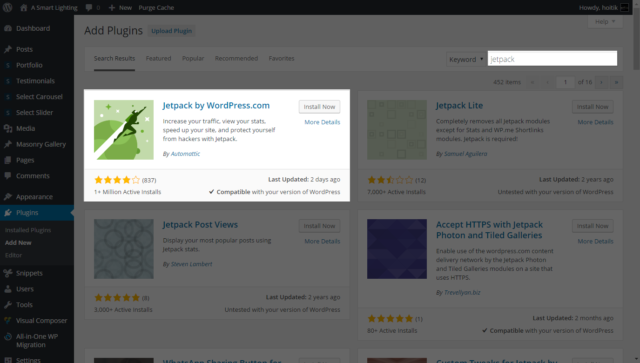Click the Snippets scissors icon
The height and width of the screenshot is (363, 640).
click(x=8, y=273)
